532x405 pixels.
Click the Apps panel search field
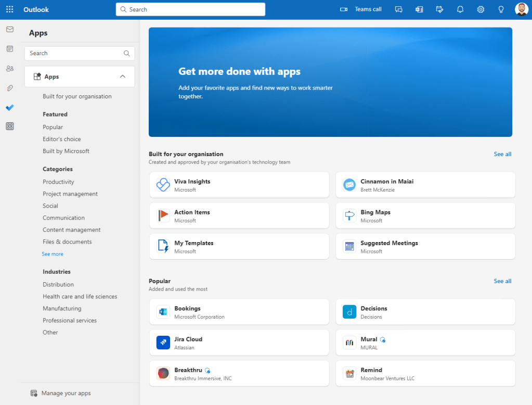[x=75, y=53]
